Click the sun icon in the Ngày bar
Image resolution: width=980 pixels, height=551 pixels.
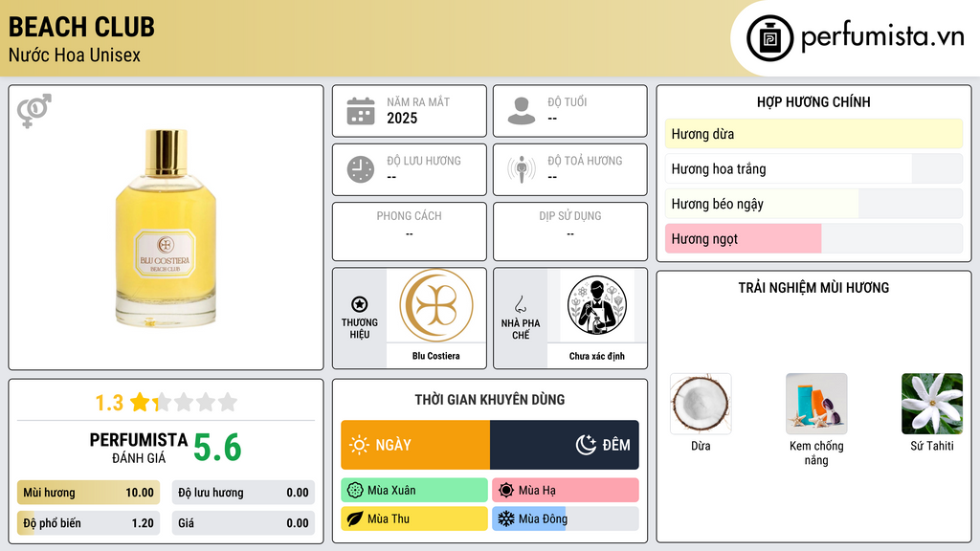click(x=360, y=445)
